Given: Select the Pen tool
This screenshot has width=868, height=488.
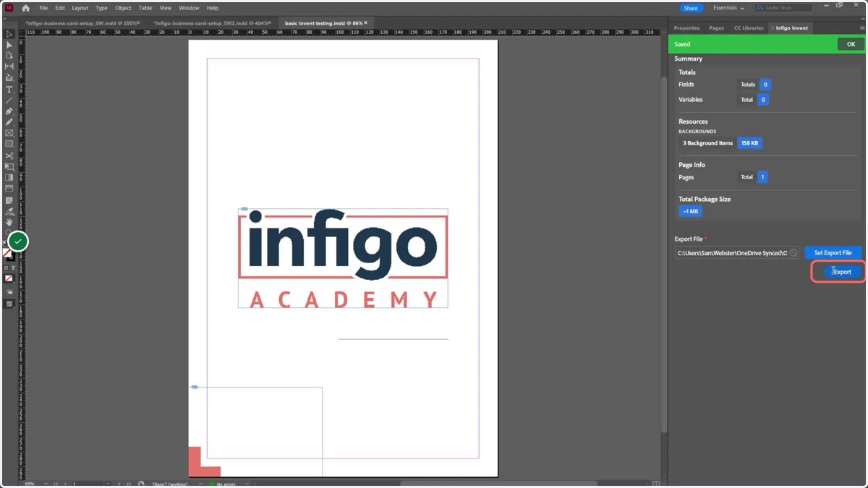Looking at the screenshot, I should coord(9,111).
